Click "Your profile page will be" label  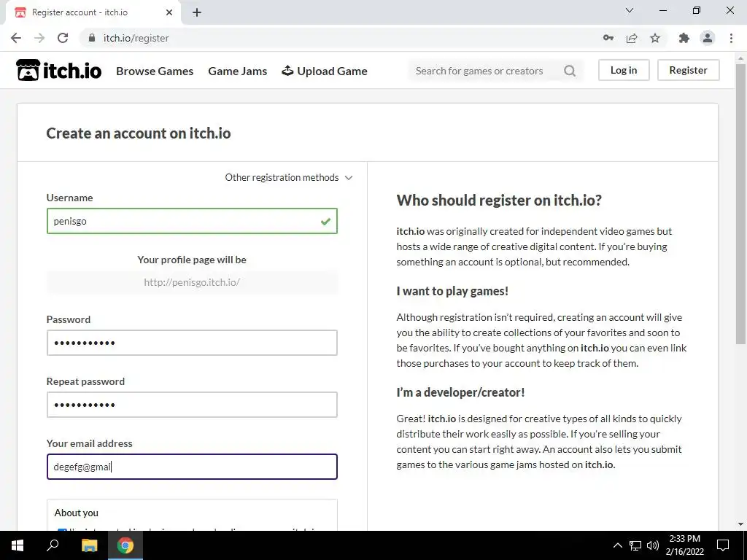pos(192,260)
